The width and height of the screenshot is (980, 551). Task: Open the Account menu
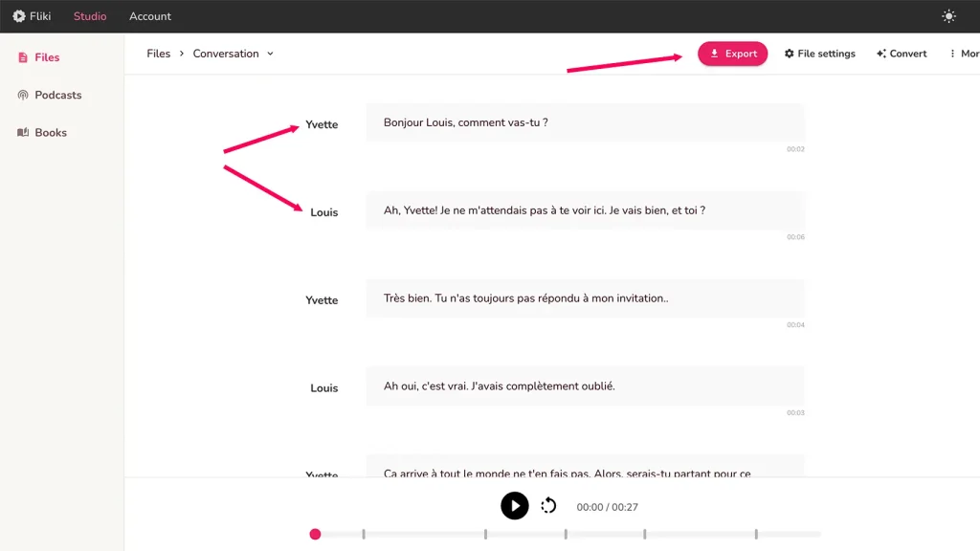149,15
